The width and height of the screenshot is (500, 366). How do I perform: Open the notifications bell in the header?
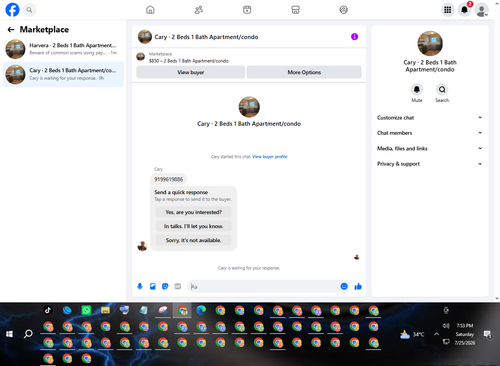(x=464, y=10)
